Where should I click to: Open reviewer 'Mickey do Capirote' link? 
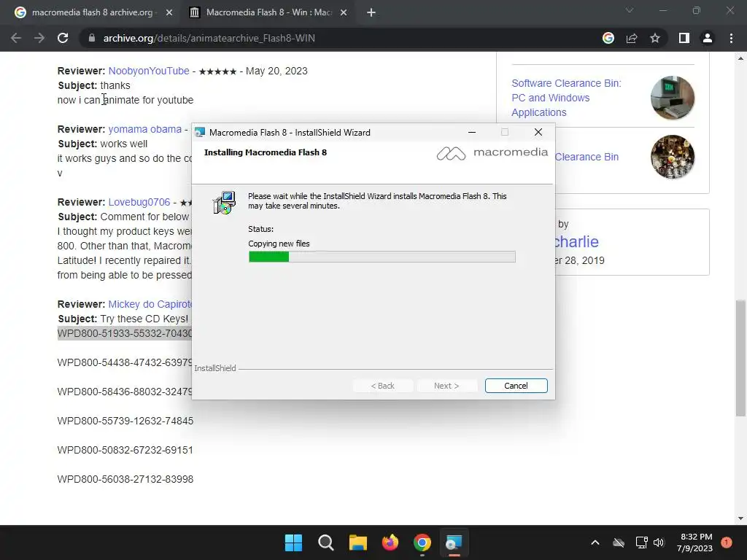150,304
